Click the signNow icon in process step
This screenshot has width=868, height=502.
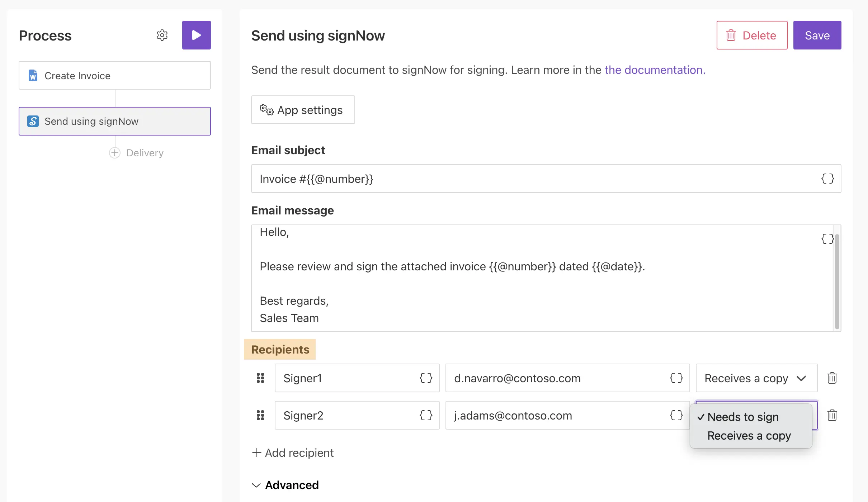pyautogui.click(x=33, y=121)
